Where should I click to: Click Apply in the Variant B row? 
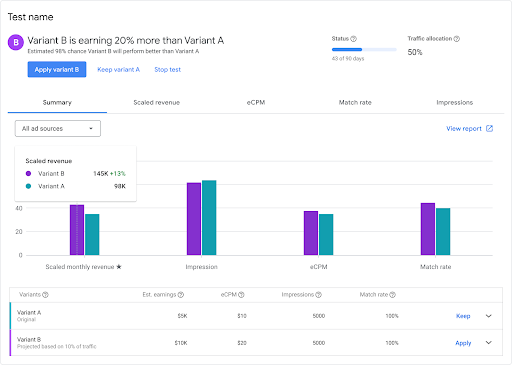pos(463,343)
